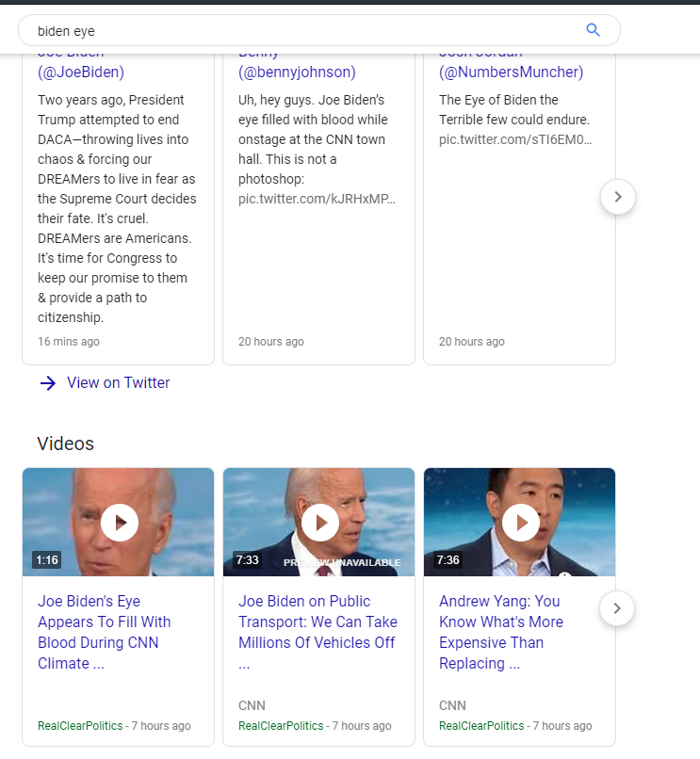Open the @bennyjohnson Twitter handle link

click(x=297, y=73)
